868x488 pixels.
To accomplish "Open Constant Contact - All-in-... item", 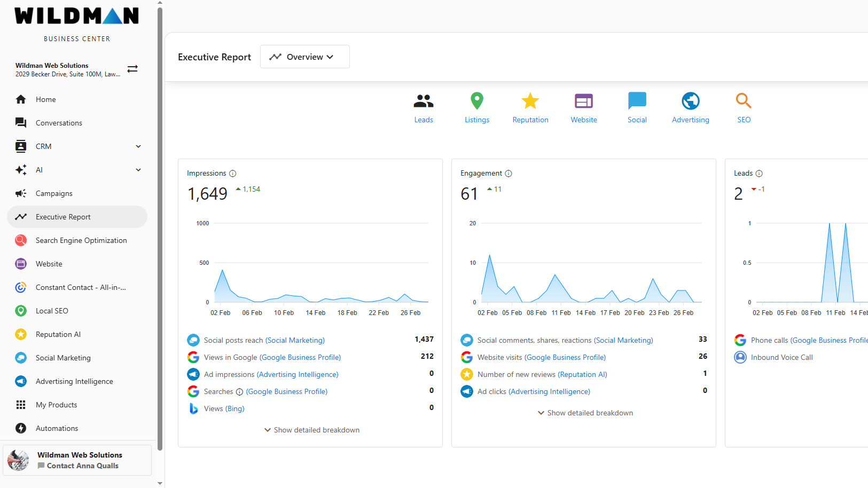I will tap(77, 287).
